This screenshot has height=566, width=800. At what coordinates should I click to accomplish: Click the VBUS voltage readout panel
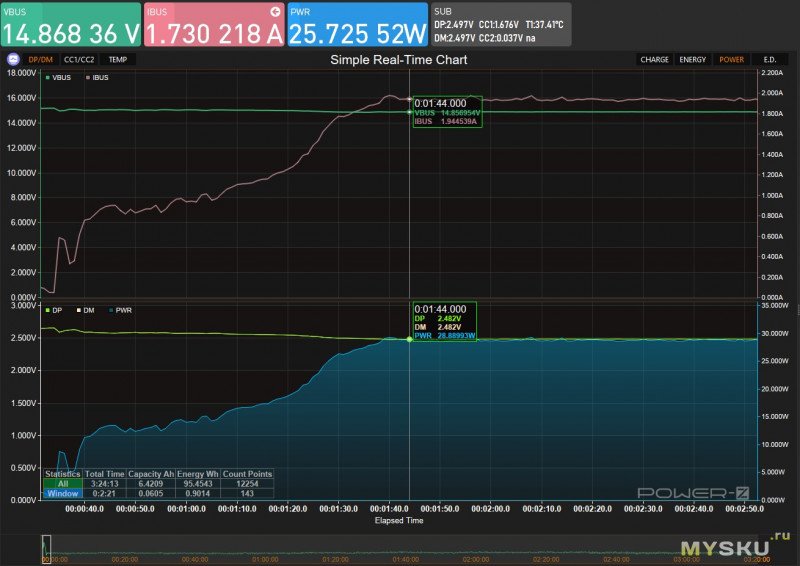(71, 25)
